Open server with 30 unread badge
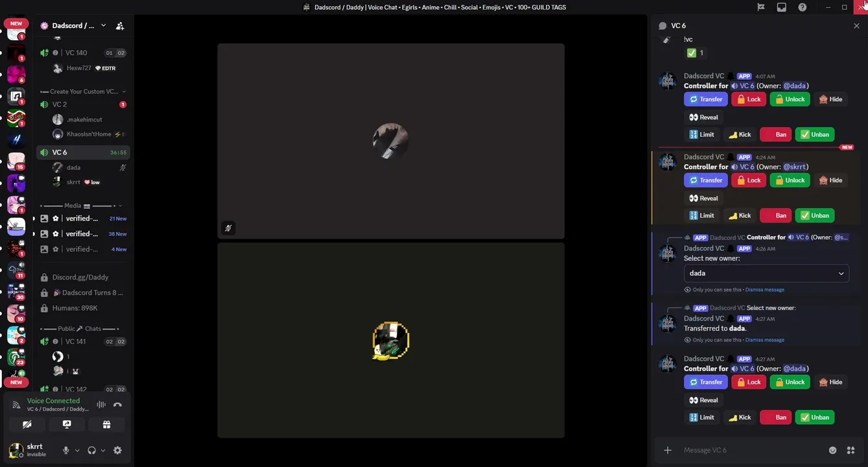The height and width of the screenshot is (467, 868). point(16,291)
